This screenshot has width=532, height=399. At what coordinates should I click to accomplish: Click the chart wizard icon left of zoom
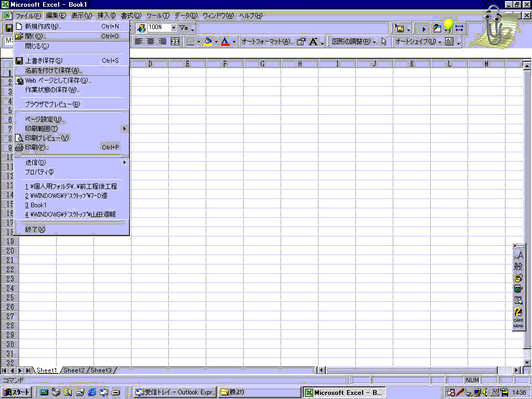pos(141,28)
